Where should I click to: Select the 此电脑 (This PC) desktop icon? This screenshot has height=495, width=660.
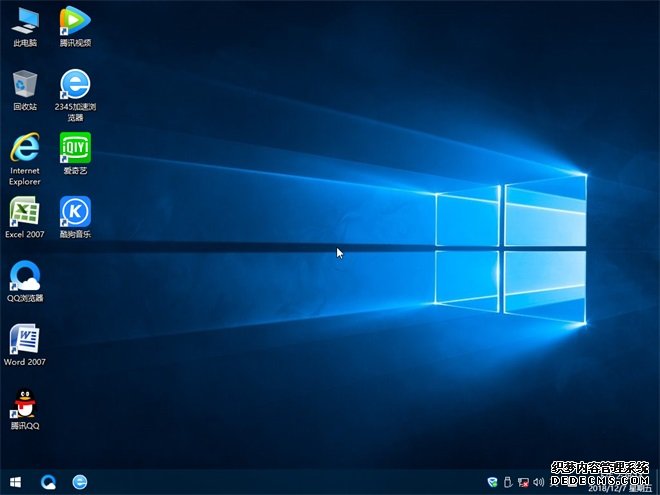coord(25,26)
